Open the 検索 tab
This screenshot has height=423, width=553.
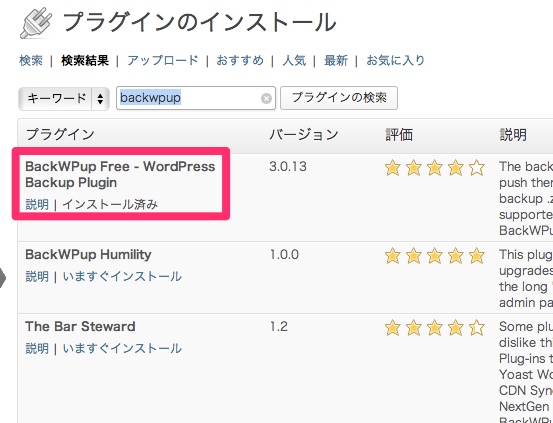pos(31,60)
